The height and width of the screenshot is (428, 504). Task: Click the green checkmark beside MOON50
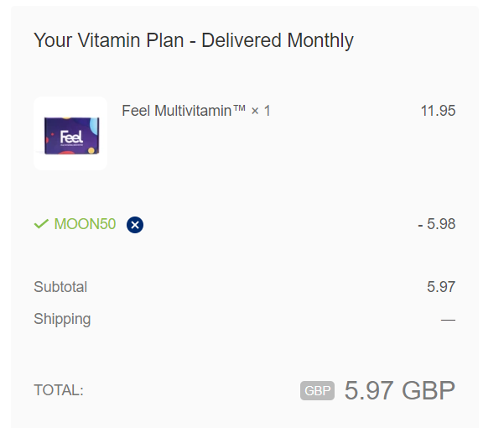pyautogui.click(x=41, y=224)
